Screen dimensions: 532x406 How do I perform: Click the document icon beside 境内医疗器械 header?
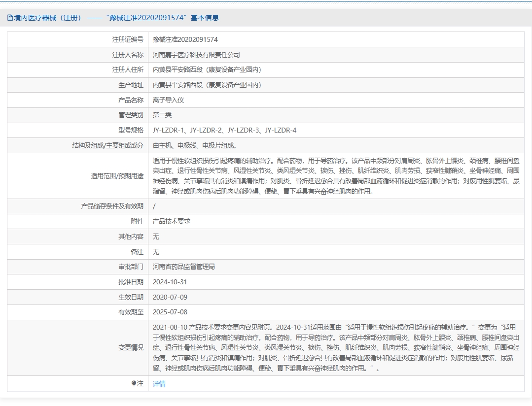[x=10, y=18]
